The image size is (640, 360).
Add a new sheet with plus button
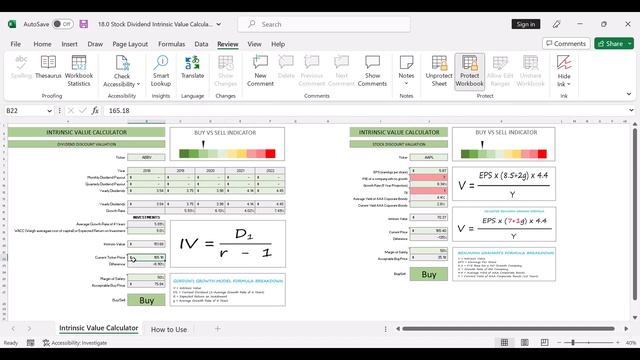point(218,329)
